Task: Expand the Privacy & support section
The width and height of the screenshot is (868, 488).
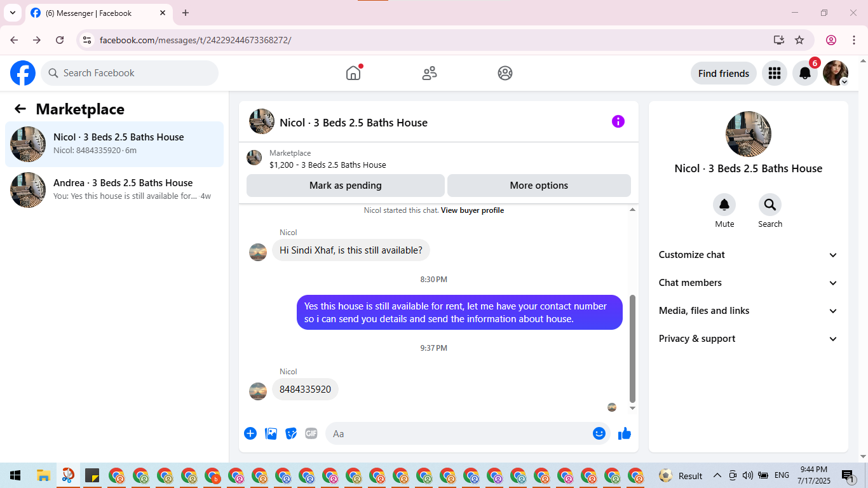Action: tap(749, 339)
